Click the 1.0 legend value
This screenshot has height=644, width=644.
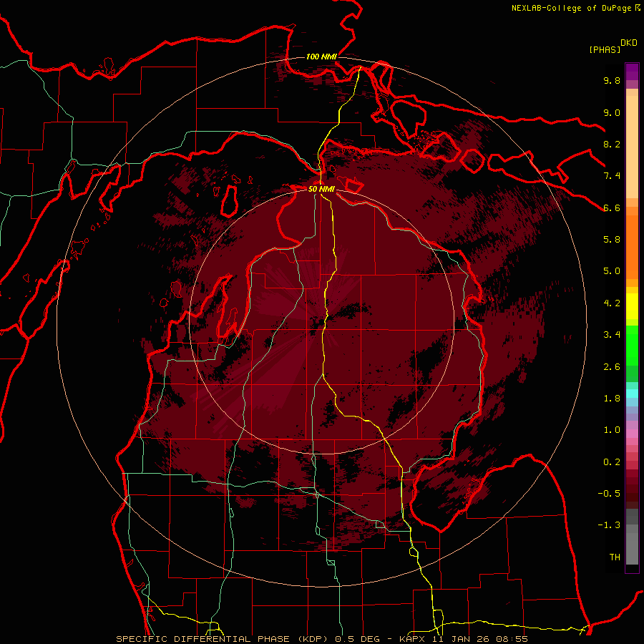612,430
